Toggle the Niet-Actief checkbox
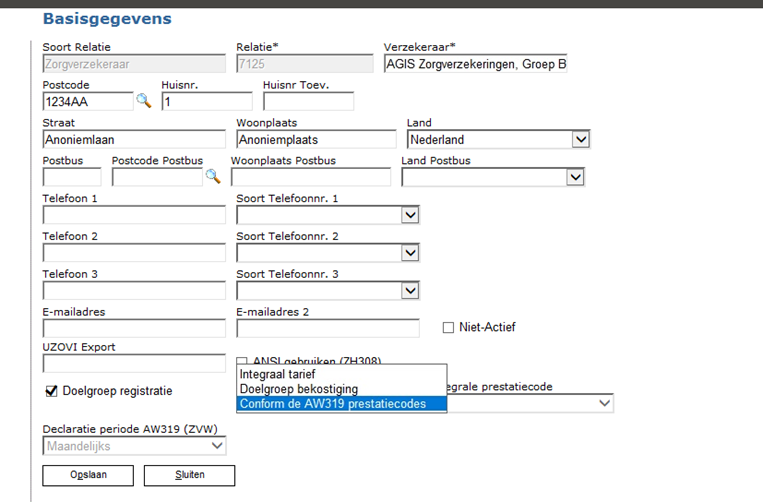Image resolution: width=763 pixels, height=502 pixels. pyautogui.click(x=448, y=327)
